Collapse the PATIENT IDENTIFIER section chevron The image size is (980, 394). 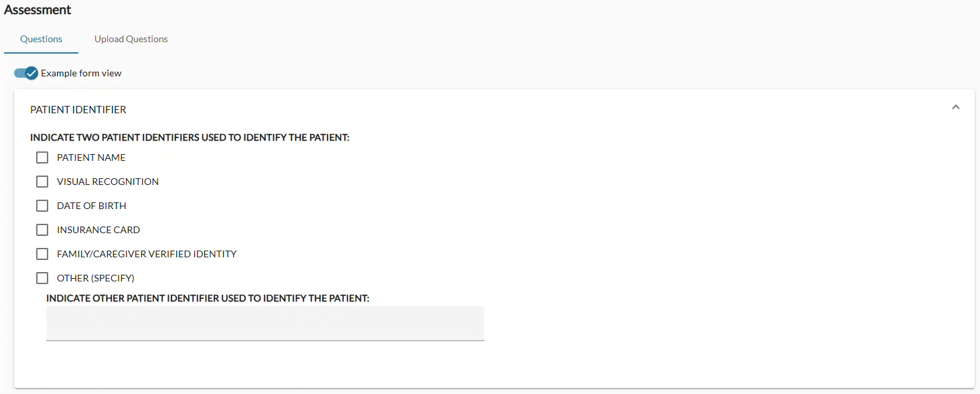(x=956, y=107)
